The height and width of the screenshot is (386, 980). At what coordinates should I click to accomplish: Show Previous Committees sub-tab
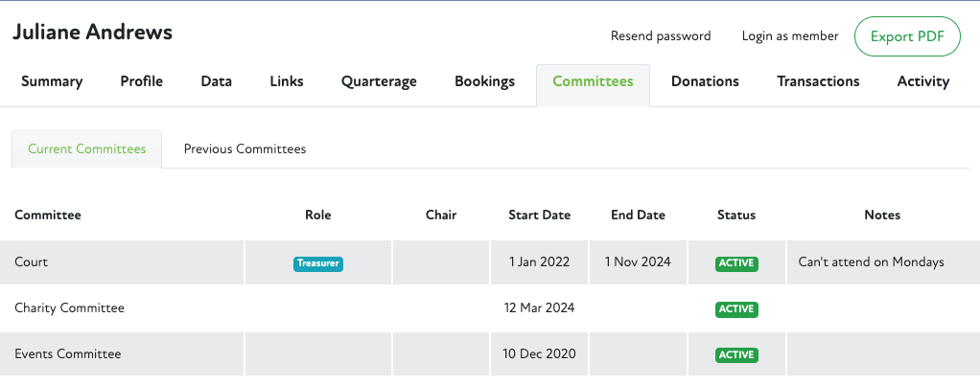245,149
